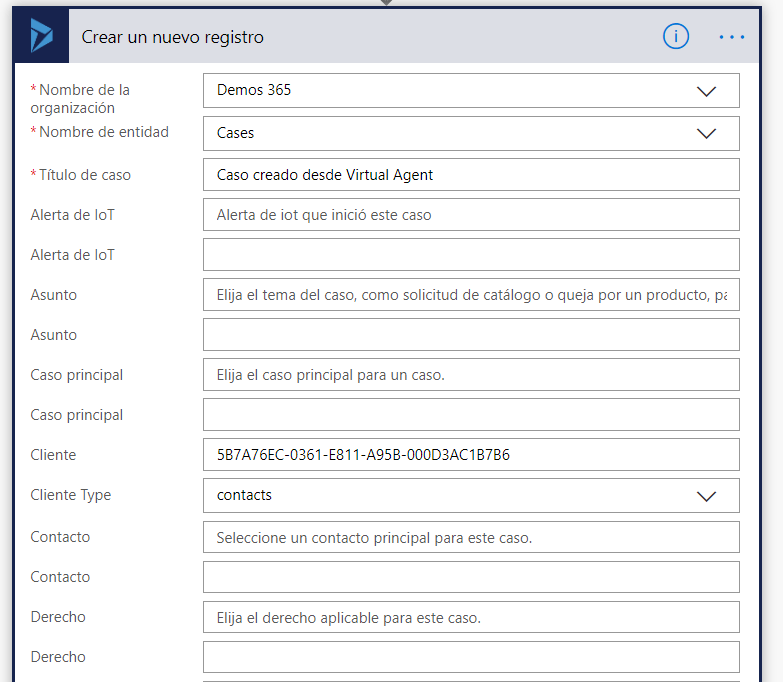Click the Cliente GUID field
The height and width of the screenshot is (682, 783).
470,455
